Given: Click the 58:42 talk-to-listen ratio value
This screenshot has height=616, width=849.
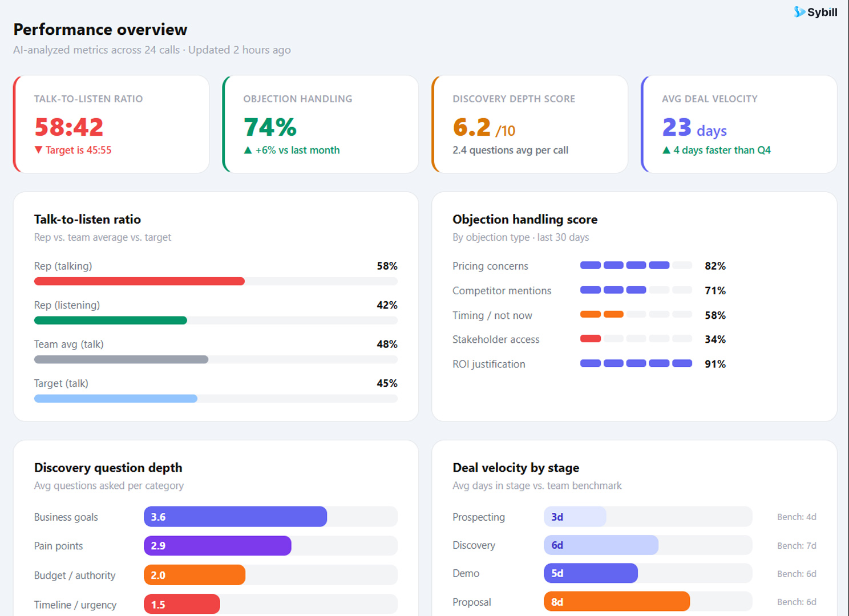Looking at the screenshot, I should pos(69,127).
